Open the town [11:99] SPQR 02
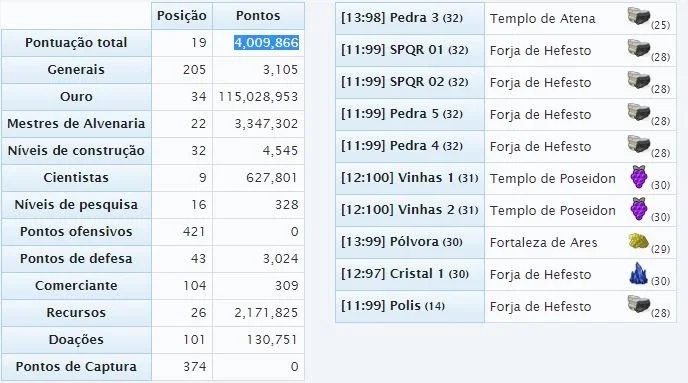Image resolution: width=688 pixels, height=383 pixels. (404, 82)
